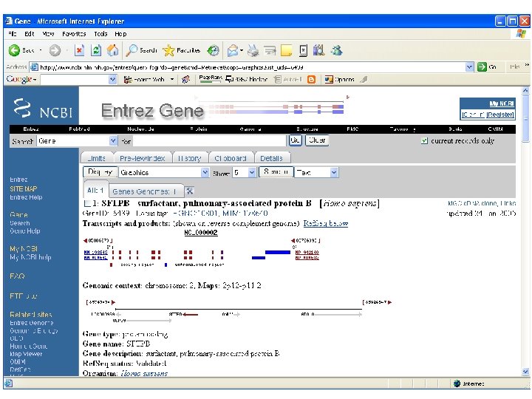This screenshot has height=399, width=532.
Task: Open the SITE MAP sidebar link
Action: tap(24, 188)
